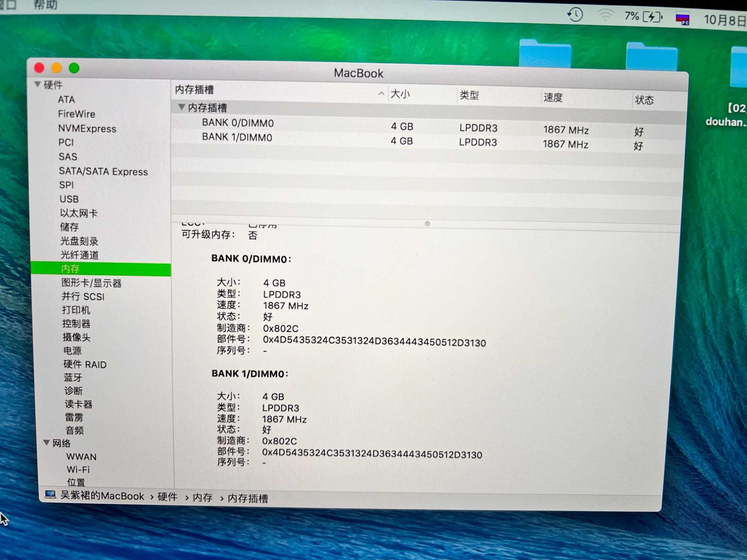Select 光盘刻录 in sidebar
This screenshot has width=747, height=560.
tap(80, 241)
